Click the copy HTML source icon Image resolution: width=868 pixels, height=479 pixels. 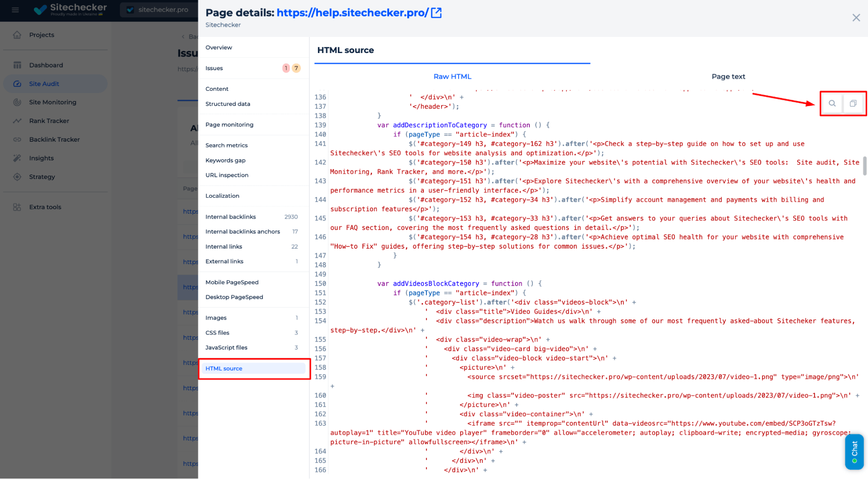853,103
